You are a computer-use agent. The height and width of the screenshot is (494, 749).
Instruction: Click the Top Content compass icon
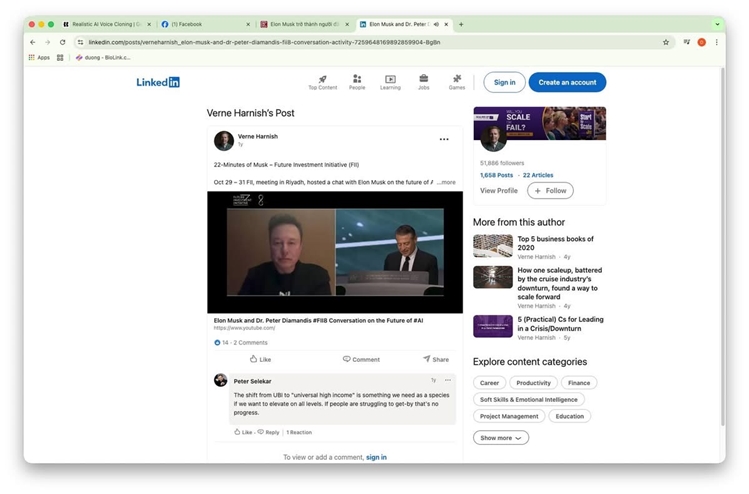coord(322,79)
